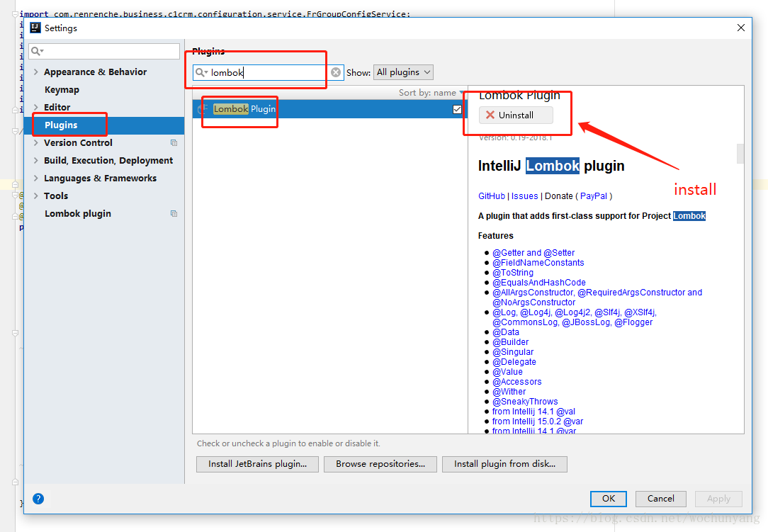Expand the Editor settings section

coord(35,107)
